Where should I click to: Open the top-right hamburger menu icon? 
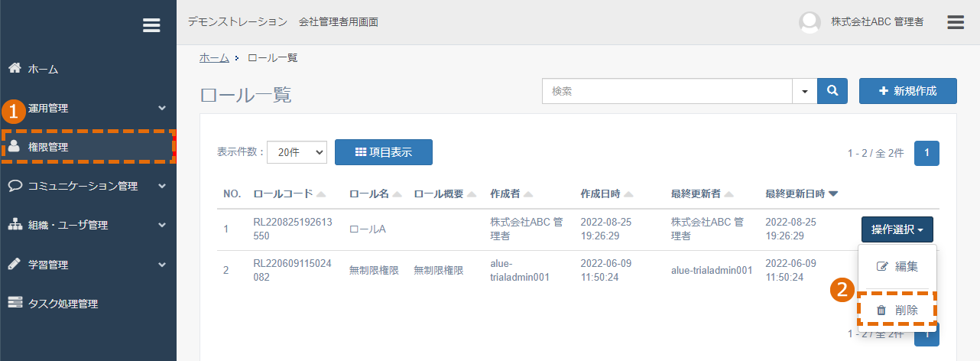956,22
